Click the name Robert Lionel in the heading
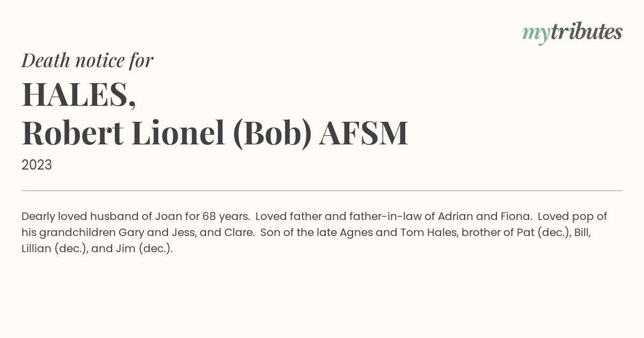The height and width of the screenshot is (338, 644). 123,133
